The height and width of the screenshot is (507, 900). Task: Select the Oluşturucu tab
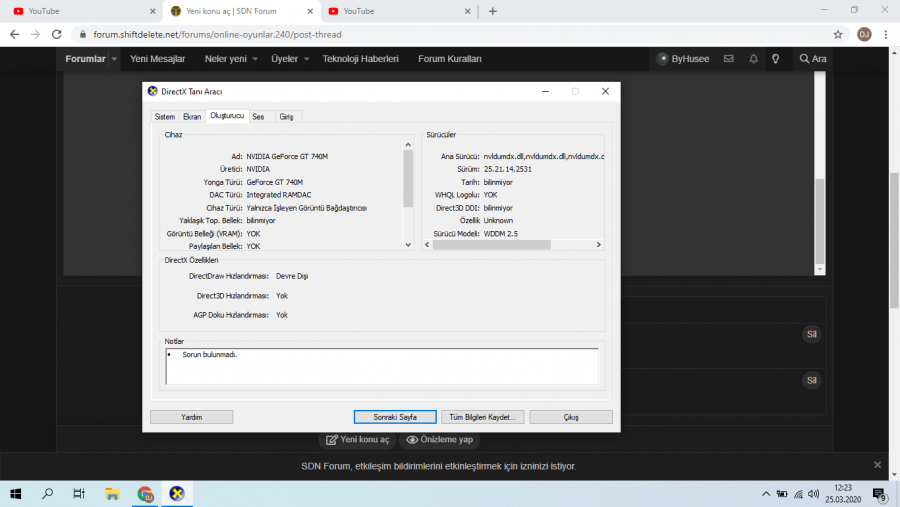point(227,115)
